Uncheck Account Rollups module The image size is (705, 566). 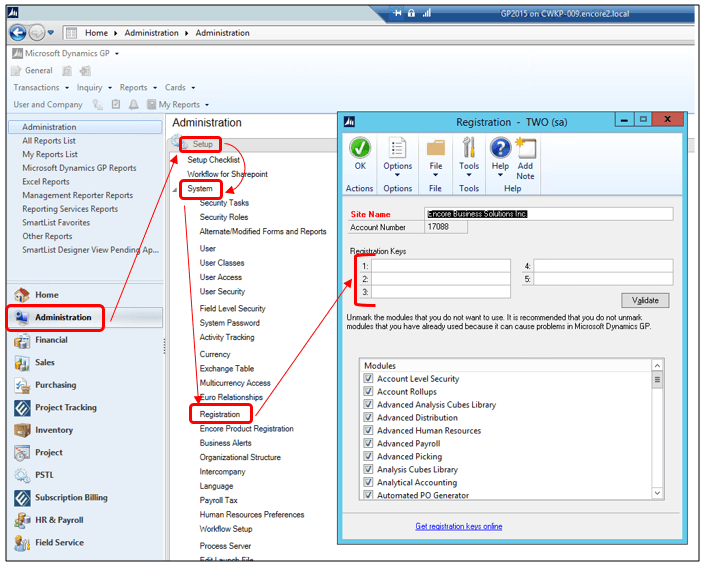[x=368, y=391]
